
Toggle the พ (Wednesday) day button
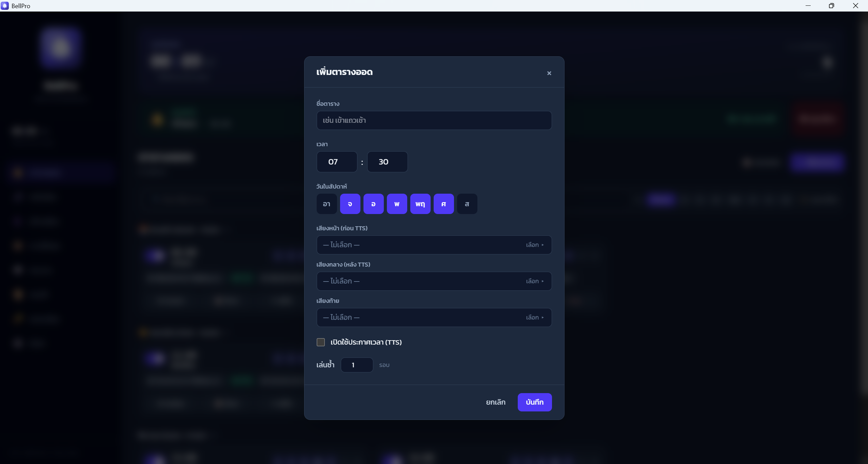397,204
